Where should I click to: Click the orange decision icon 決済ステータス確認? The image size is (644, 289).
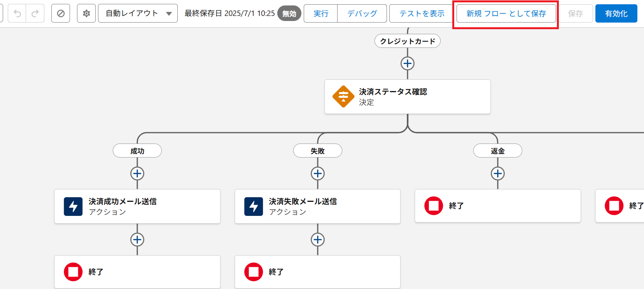click(343, 96)
